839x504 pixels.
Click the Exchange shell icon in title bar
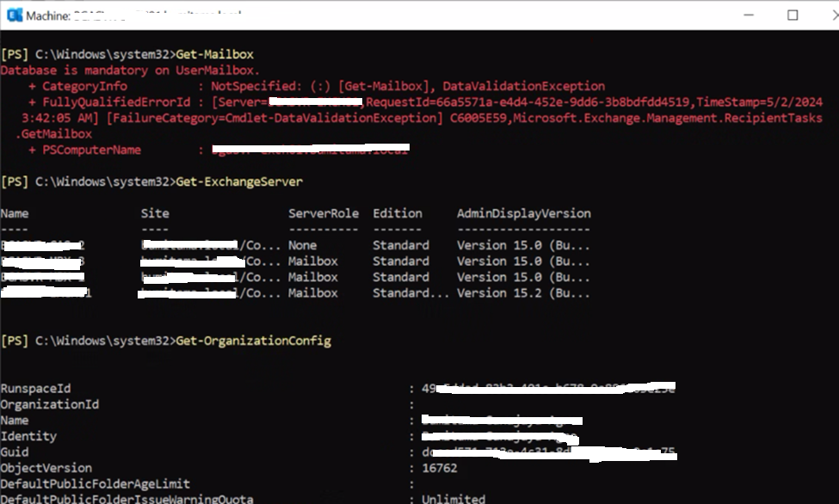tap(15, 15)
